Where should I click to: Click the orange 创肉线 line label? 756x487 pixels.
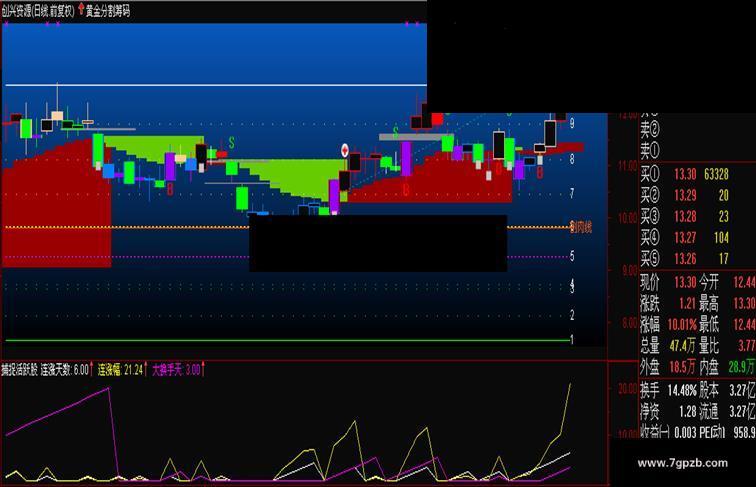coord(580,227)
